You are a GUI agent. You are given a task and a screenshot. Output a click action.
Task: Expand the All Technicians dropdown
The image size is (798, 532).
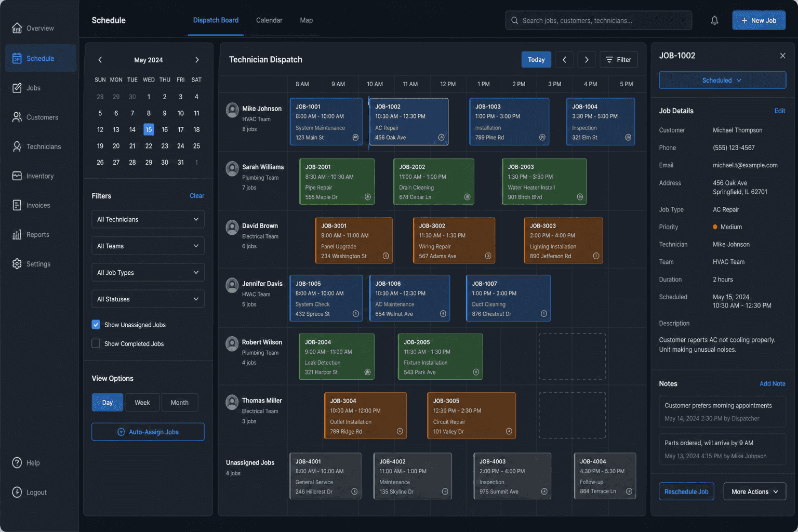point(148,219)
